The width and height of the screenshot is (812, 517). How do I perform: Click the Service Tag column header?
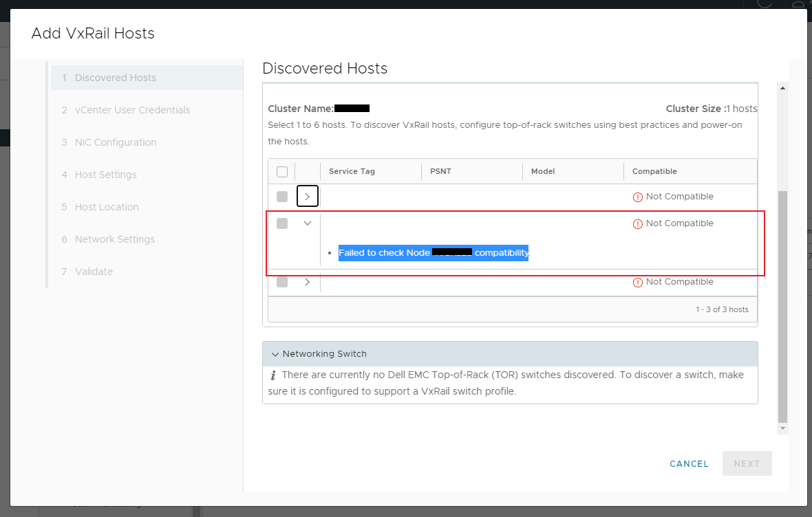pos(352,171)
